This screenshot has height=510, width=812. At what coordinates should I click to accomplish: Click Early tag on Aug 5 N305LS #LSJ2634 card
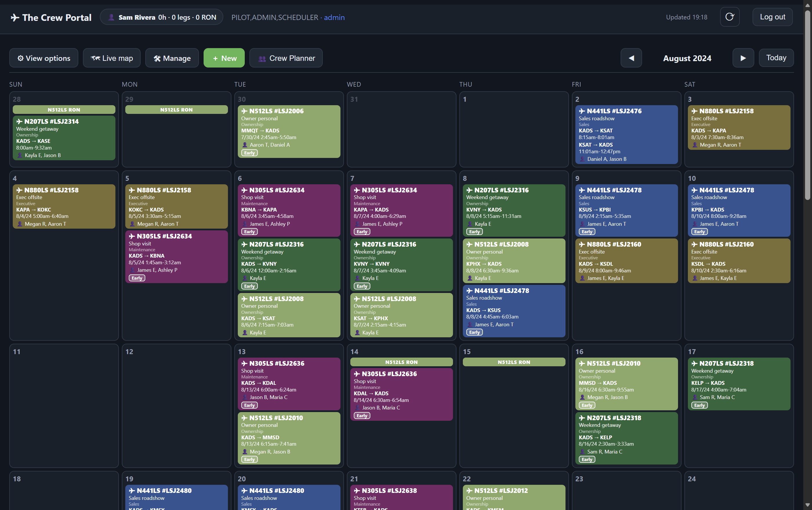[137, 278]
